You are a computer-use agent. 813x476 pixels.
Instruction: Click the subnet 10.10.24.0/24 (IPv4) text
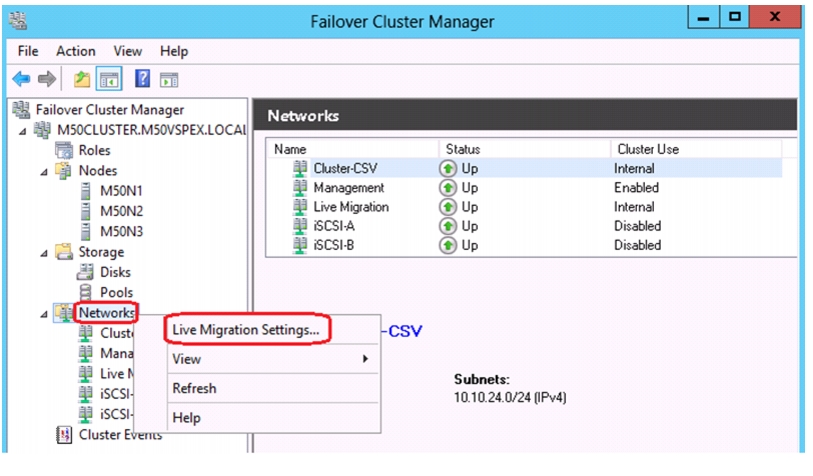pyautogui.click(x=510, y=397)
